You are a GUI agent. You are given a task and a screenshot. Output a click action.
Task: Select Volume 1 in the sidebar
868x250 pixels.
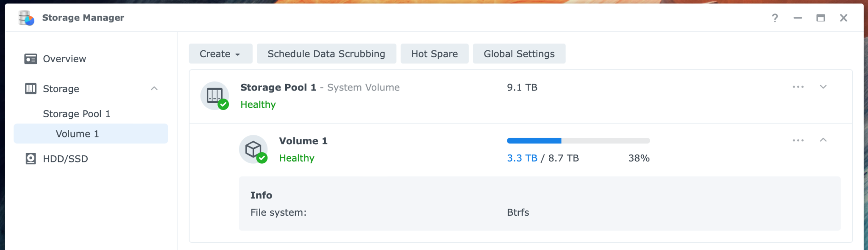(x=78, y=134)
